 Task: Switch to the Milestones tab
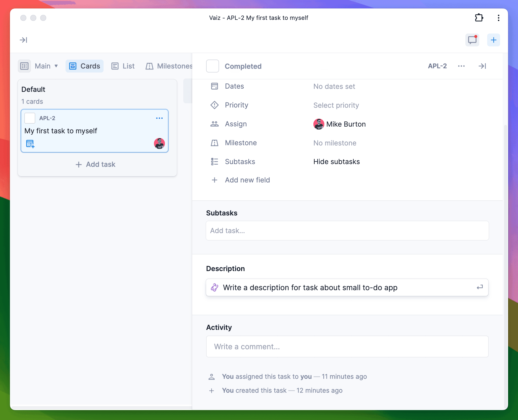point(169,66)
